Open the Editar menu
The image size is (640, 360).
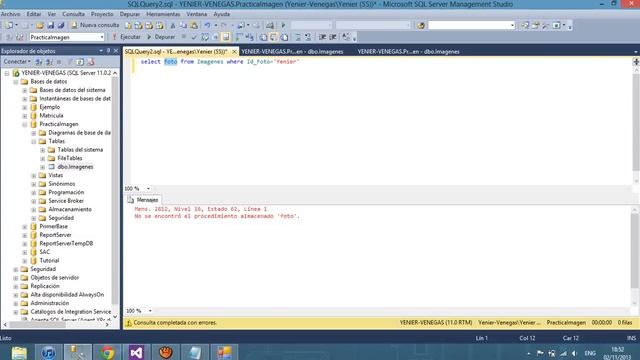tap(34, 14)
